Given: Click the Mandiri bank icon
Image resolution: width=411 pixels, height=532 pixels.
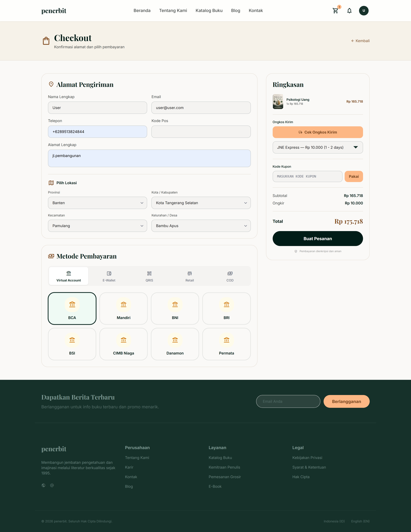Looking at the screenshot, I should point(124,304).
